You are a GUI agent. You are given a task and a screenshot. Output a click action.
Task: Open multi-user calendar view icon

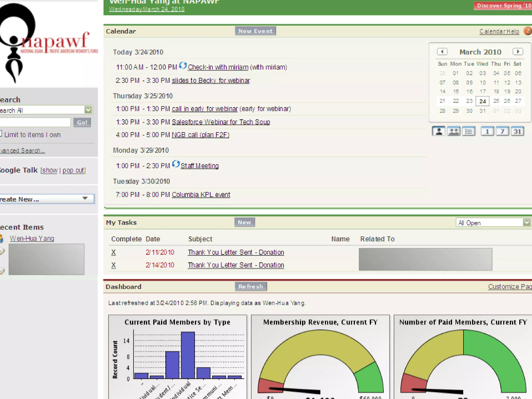click(x=454, y=131)
